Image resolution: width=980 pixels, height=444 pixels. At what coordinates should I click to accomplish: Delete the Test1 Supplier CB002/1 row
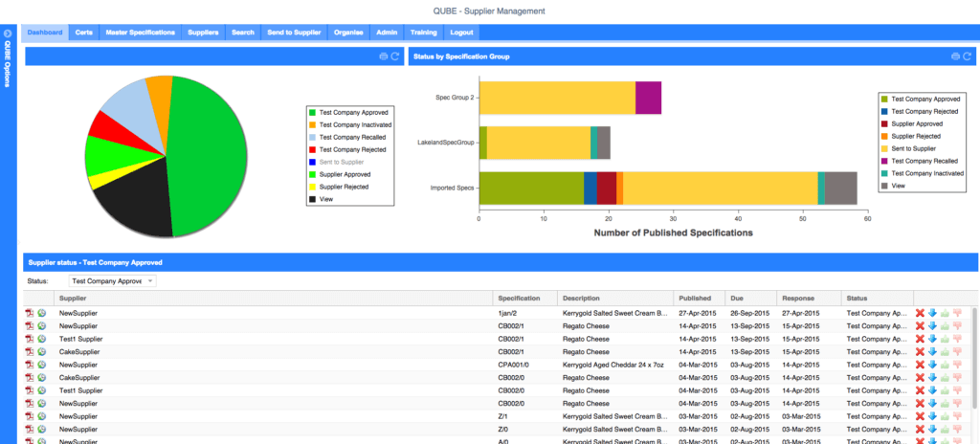920,339
